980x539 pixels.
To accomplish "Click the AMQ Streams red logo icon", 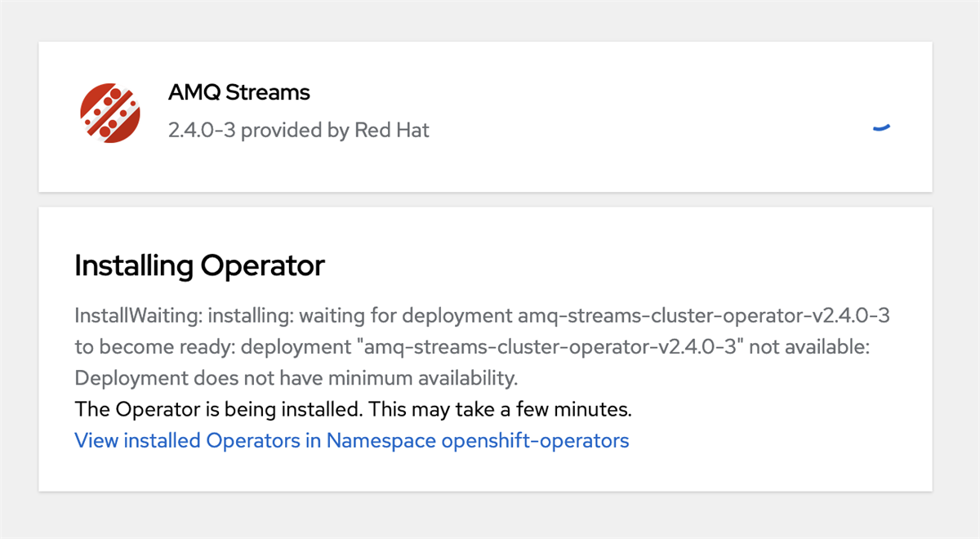I will click(x=110, y=114).
